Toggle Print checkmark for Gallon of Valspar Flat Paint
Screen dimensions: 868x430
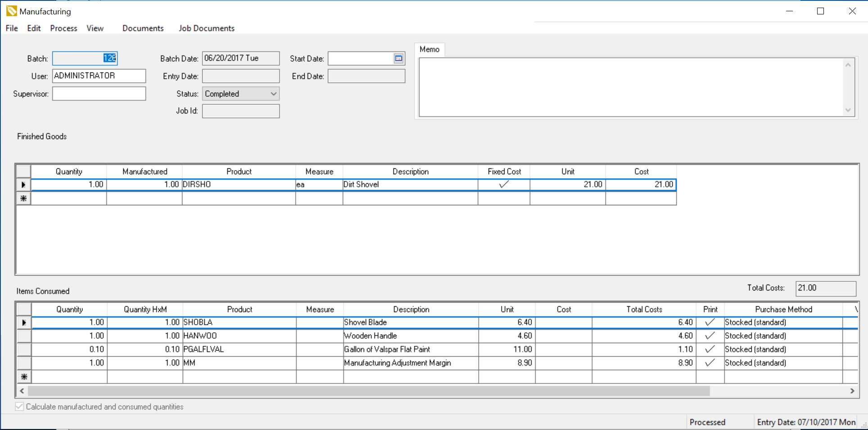[x=710, y=349]
